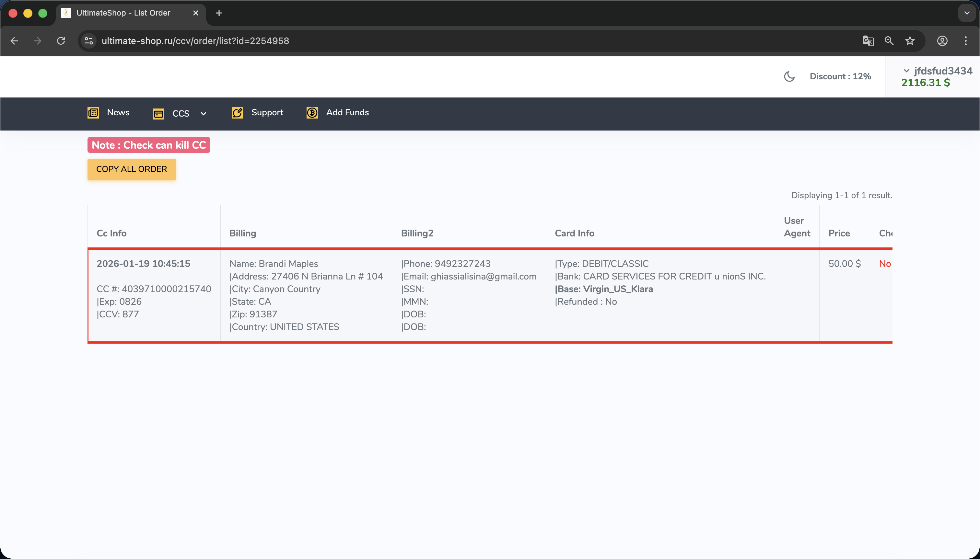980x559 pixels.
Task: Click the 'Displaying 1-1 of 1 result.' text
Action: [841, 195]
